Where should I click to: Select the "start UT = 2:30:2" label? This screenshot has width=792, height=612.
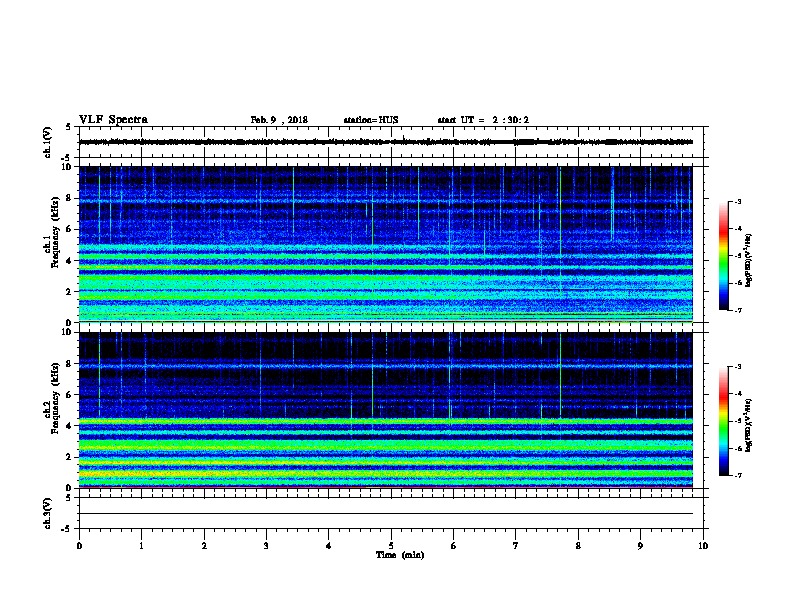[483, 120]
